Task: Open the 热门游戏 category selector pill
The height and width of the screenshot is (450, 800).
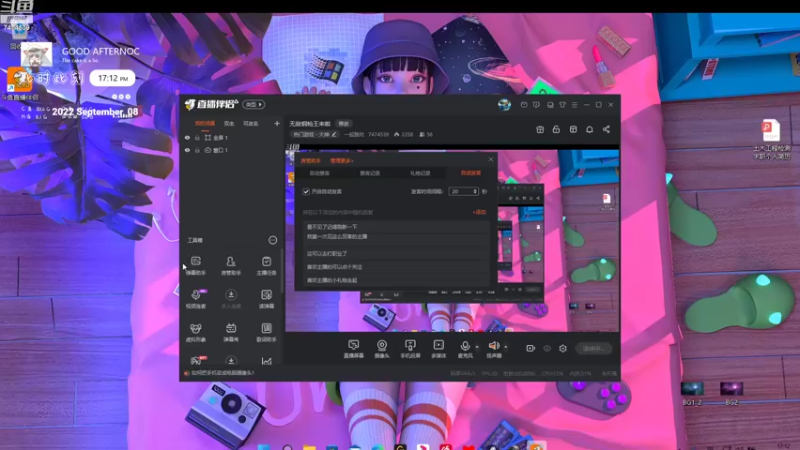Action: (315, 135)
